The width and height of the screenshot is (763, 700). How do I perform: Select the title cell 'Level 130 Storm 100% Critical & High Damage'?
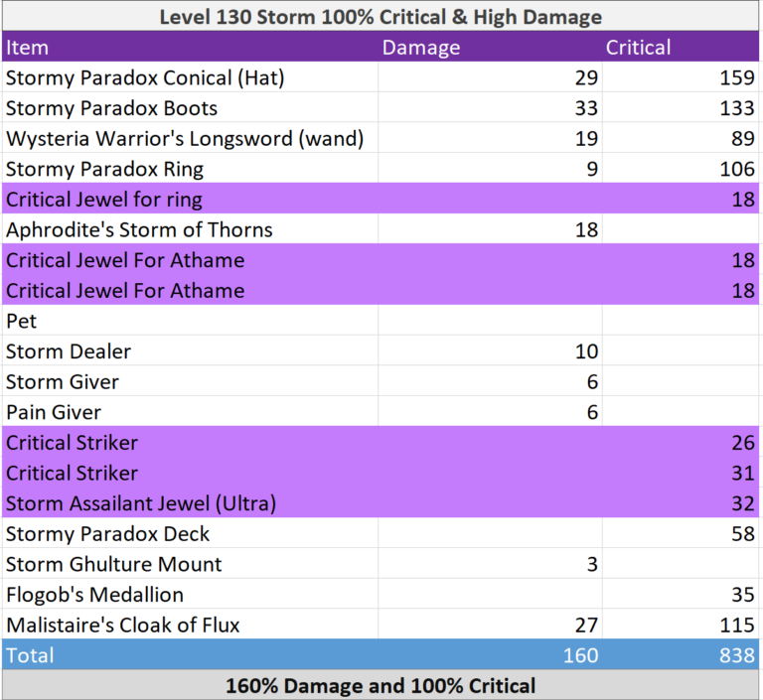[381, 17]
